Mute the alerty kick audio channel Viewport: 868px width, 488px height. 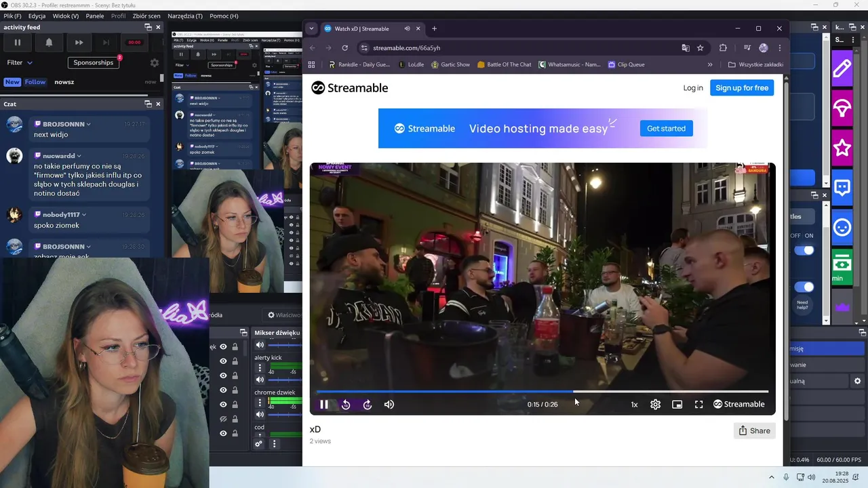(x=259, y=380)
